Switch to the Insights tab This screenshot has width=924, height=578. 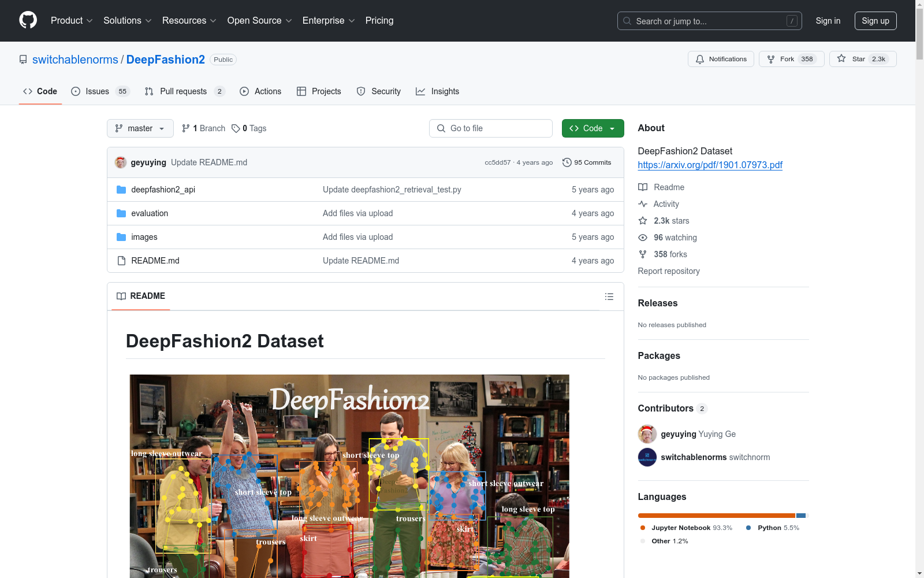(x=438, y=91)
